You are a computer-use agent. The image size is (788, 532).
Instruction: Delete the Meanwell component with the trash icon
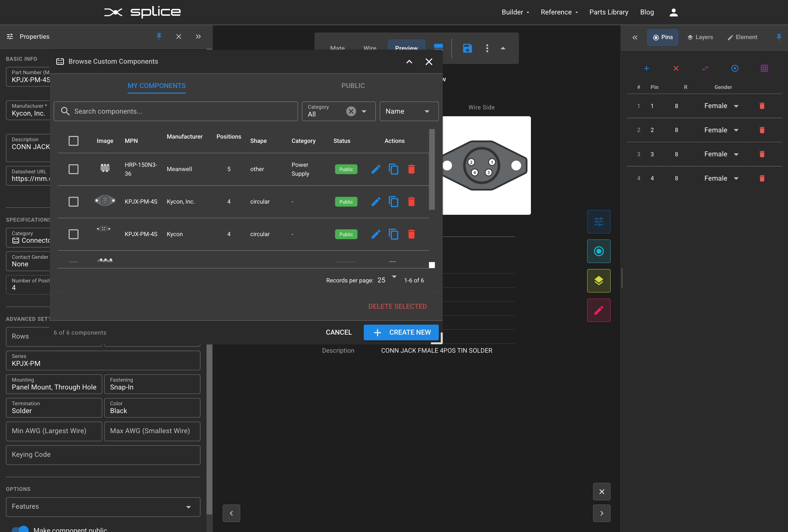point(411,169)
